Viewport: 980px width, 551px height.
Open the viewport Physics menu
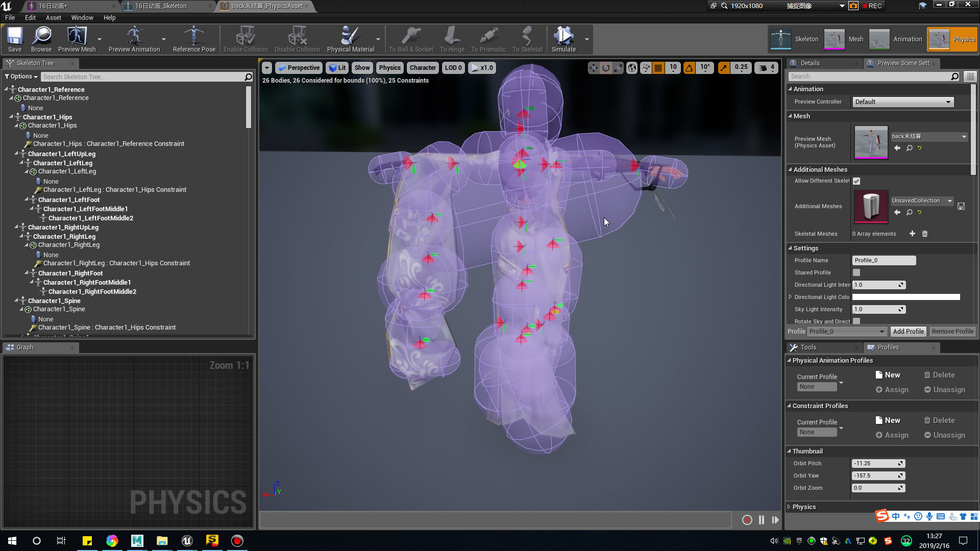[x=389, y=68]
